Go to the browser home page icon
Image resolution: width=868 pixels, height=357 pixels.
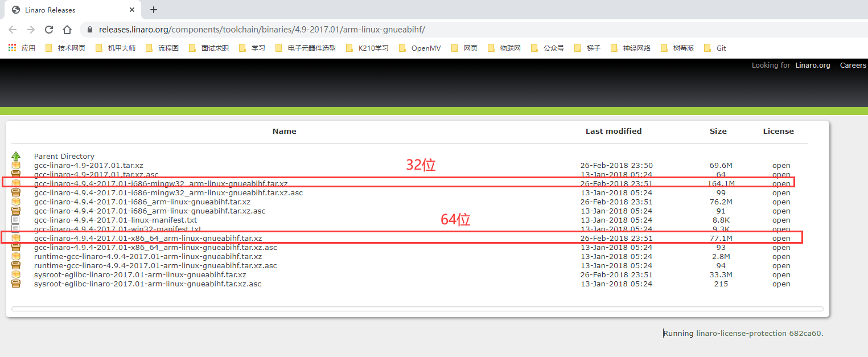(x=67, y=30)
